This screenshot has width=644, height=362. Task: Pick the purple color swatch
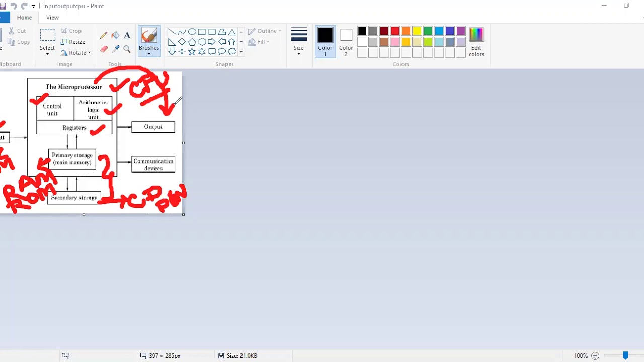(x=461, y=31)
